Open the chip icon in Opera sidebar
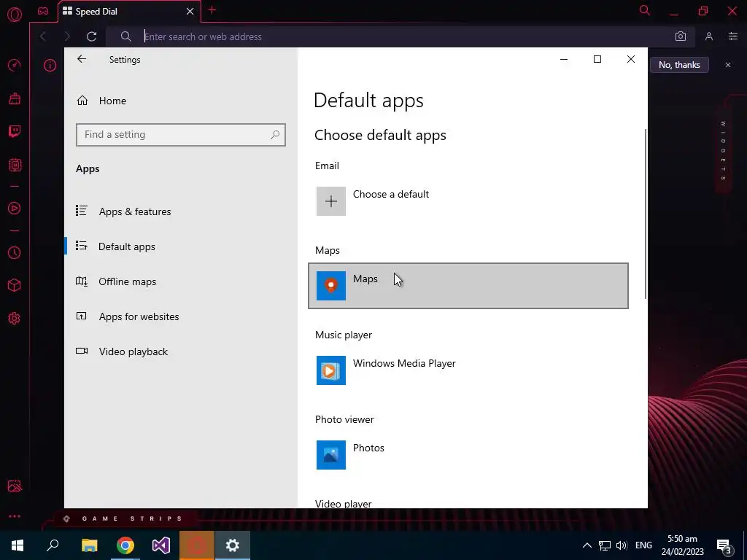Screen dimensions: 747x560 point(15,165)
